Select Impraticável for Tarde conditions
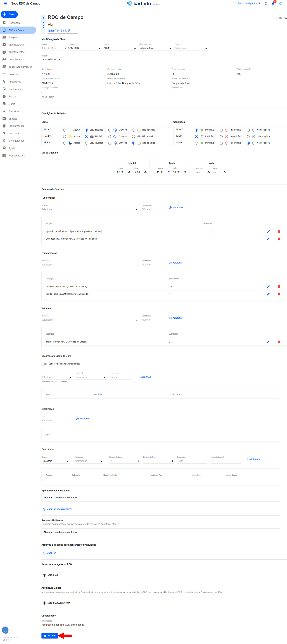 tap(221, 136)
